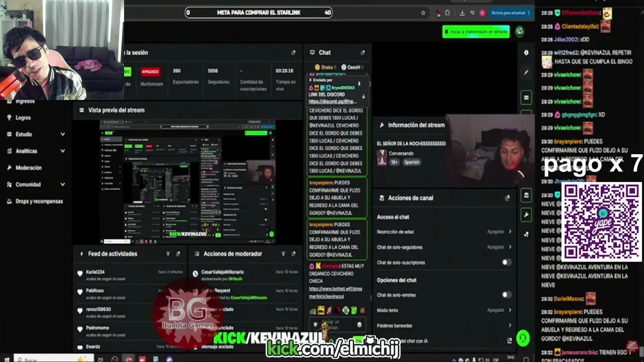644x362 pixels.
Task: Pop out the session information panel
Action: pos(293,52)
